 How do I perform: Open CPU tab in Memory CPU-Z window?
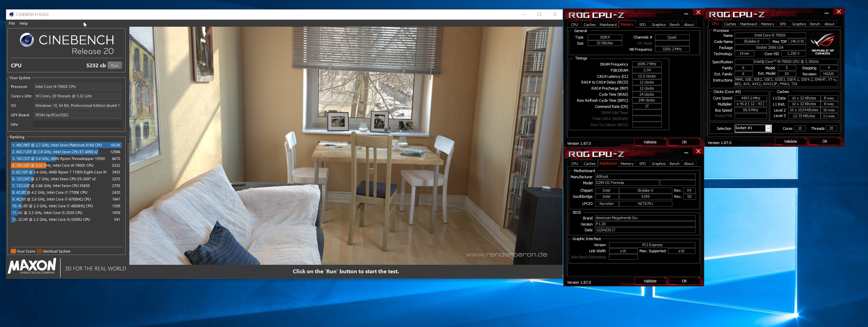tap(574, 25)
